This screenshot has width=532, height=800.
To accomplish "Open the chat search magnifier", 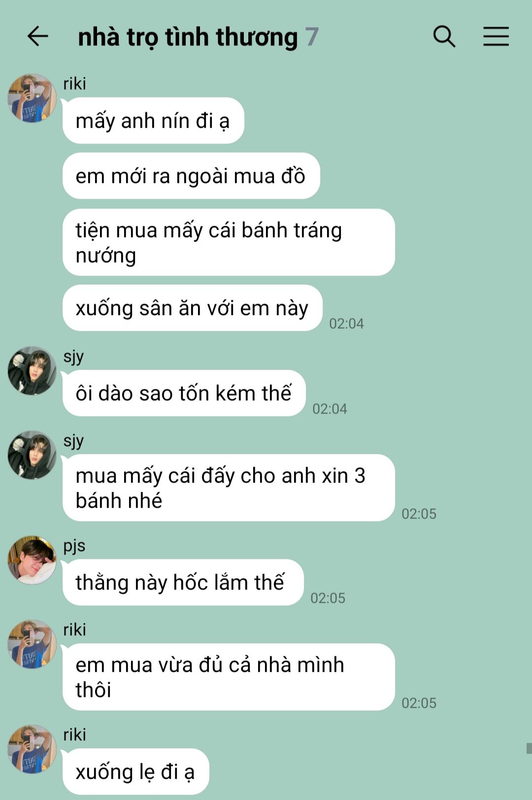I will (x=444, y=36).
